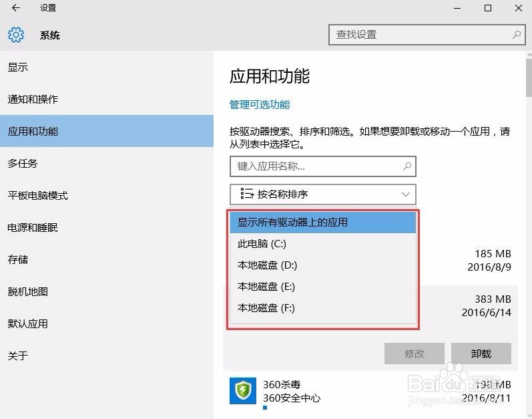532x419 pixels.
Task: Click the 卸载 uninstall button
Action: 481,354
